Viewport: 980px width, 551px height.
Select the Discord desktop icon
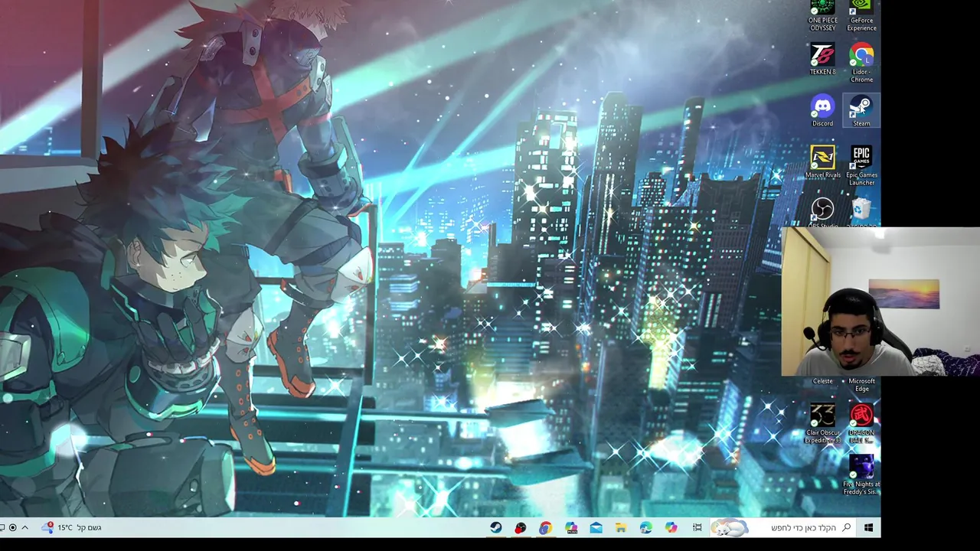(822, 111)
